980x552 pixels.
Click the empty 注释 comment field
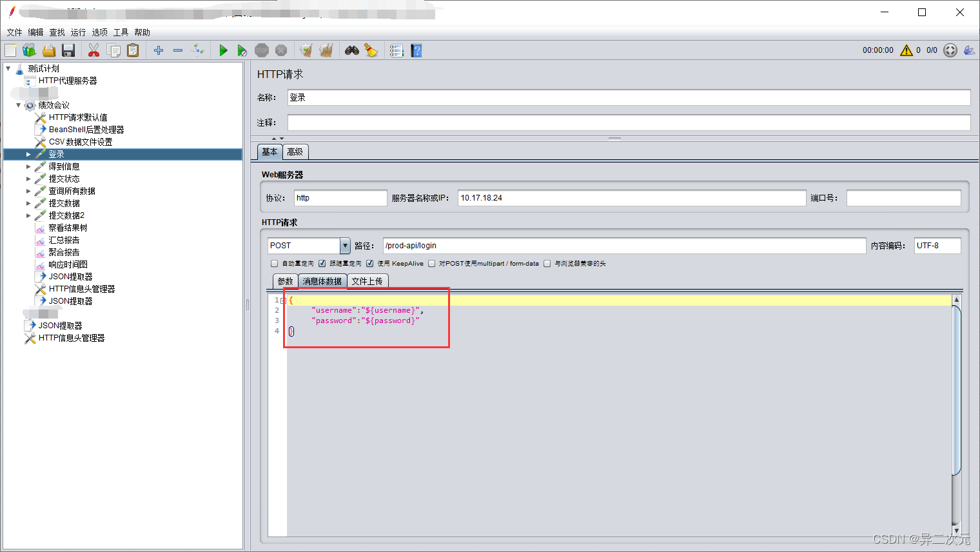[x=629, y=123]
